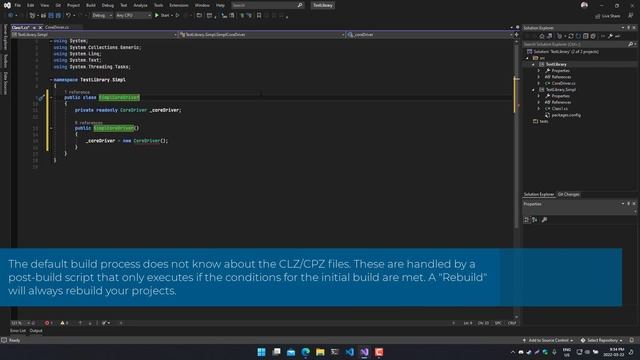Open the Debug configuration dropdown
640x360 pixels.
102,16
